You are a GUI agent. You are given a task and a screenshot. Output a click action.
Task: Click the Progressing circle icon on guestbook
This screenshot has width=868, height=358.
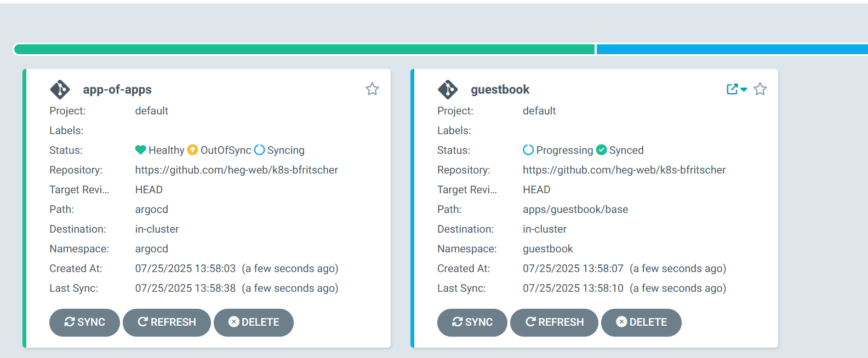(528, 150)
